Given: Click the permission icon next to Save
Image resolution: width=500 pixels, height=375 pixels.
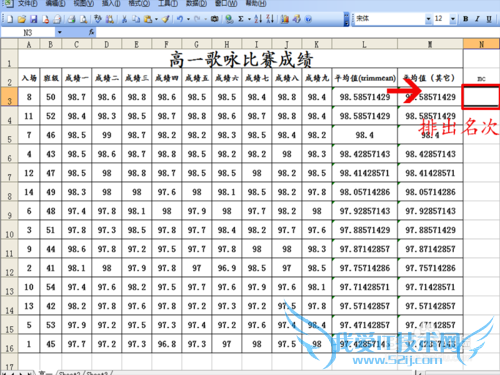Looking at the screenshot, I should click(46, 19).
